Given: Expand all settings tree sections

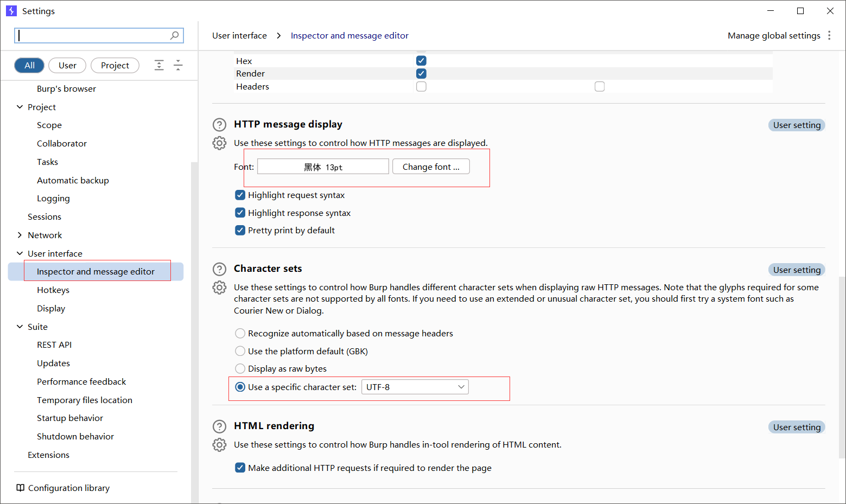Looking at the screenshot, I should click(x=159, y=65).
